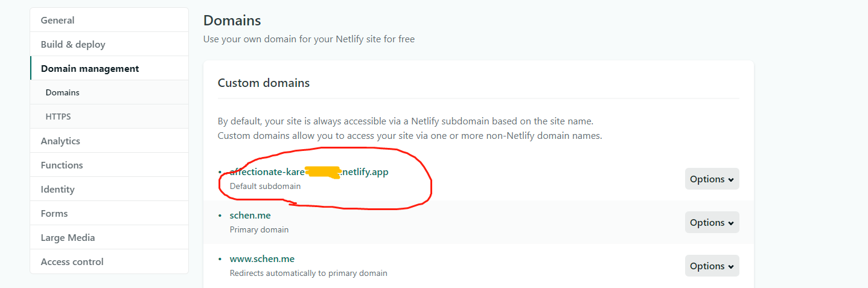
Task: Open the HTTPS sub-item
Action: (x=59, y=117)
